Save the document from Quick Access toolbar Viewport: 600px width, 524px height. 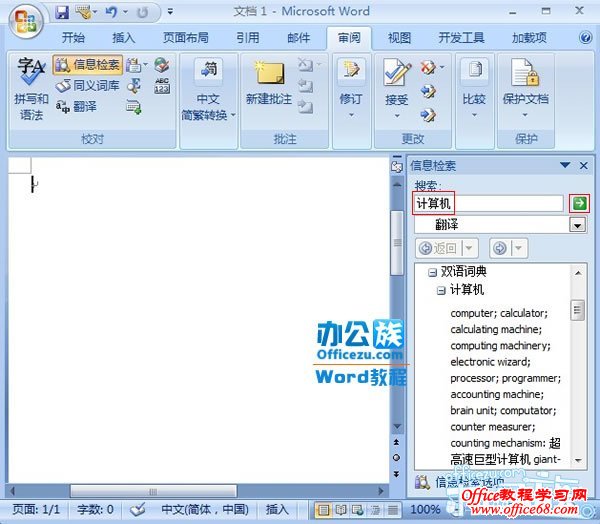coord(62,13)
